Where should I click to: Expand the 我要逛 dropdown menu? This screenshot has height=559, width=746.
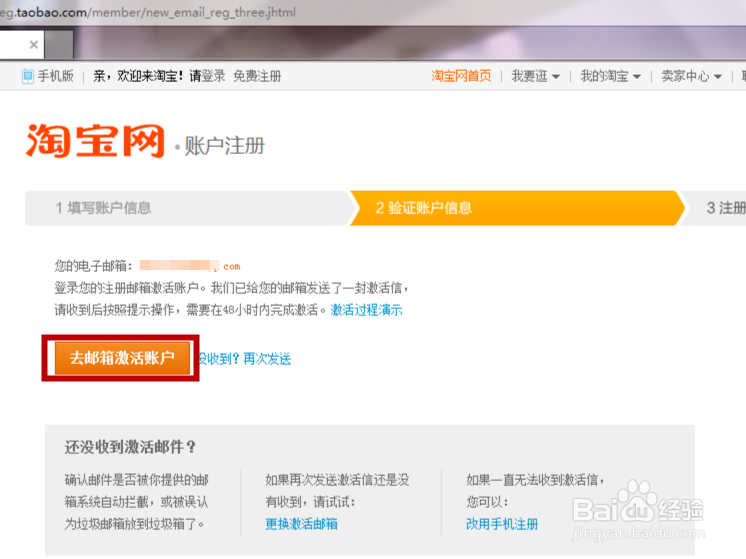pos(535,76)
